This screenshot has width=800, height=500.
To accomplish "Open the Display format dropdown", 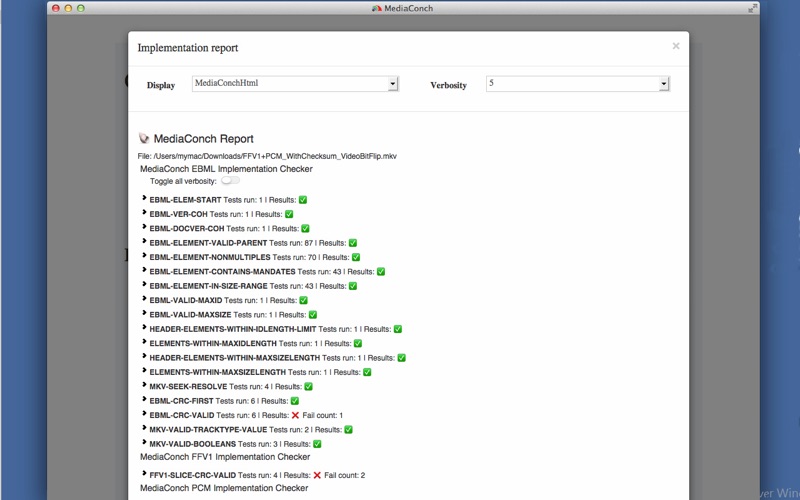I will [x=295, y=84].
